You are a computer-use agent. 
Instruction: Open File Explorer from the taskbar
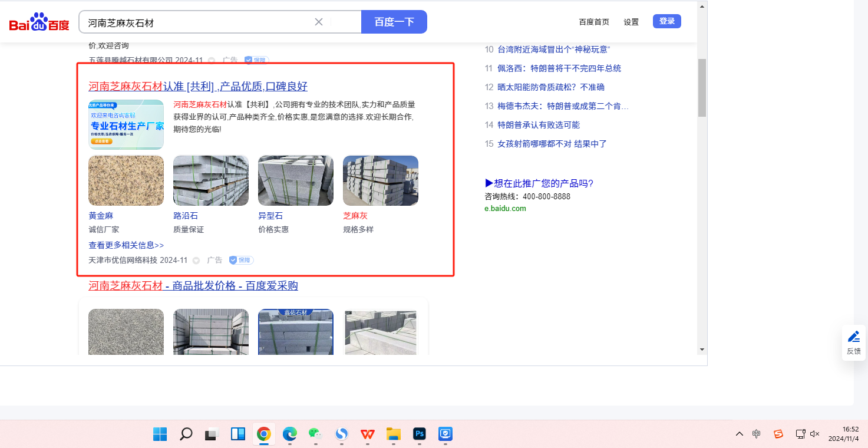coord(393,434)
